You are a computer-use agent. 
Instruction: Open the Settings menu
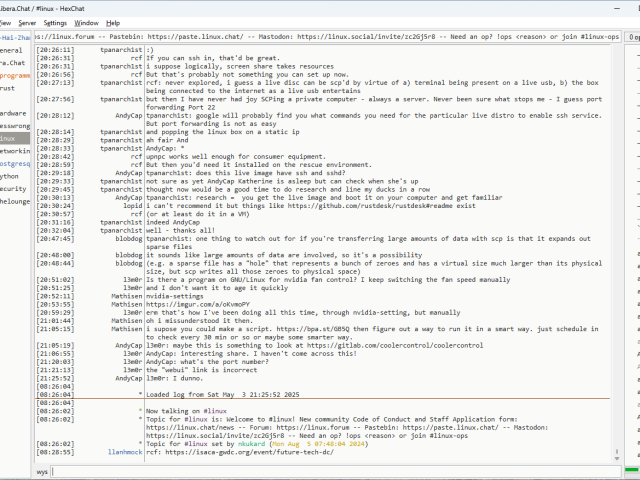pos(56,22)
